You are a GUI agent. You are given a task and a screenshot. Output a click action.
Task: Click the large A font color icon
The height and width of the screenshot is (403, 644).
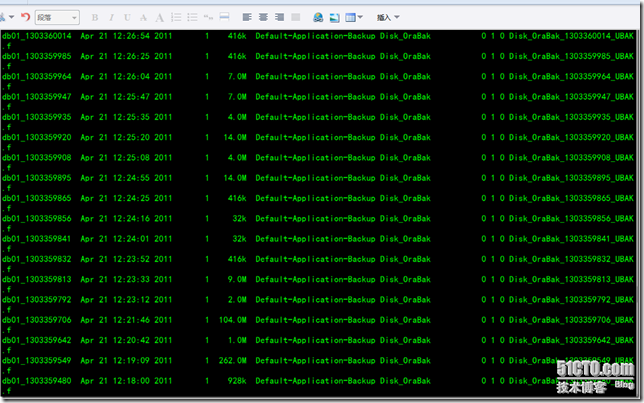click(160, 17)
